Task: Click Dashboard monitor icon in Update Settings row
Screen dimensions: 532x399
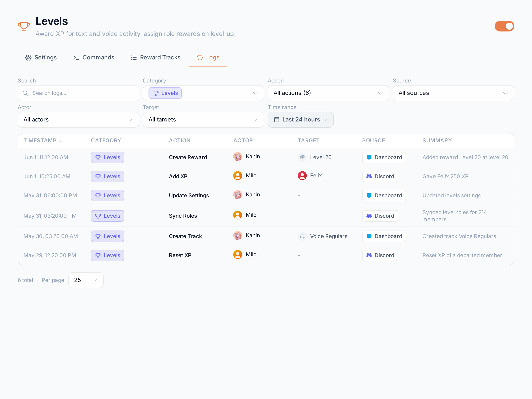Action: (369, 196)
